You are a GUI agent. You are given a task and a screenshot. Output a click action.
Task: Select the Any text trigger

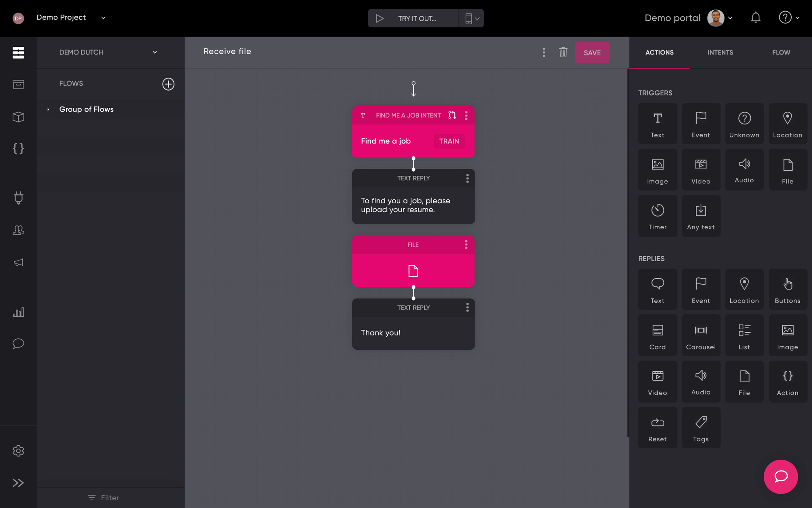[x=701, y=216]
